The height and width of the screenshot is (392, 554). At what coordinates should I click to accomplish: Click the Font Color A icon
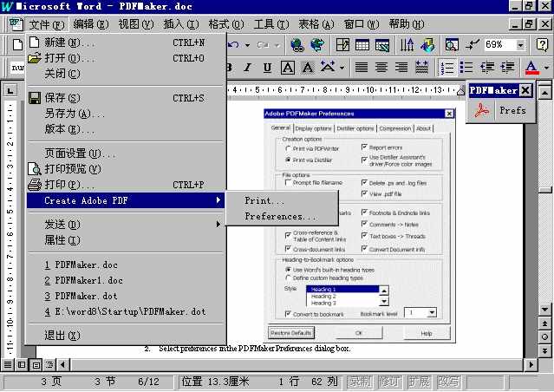click(x=531, y=67)
